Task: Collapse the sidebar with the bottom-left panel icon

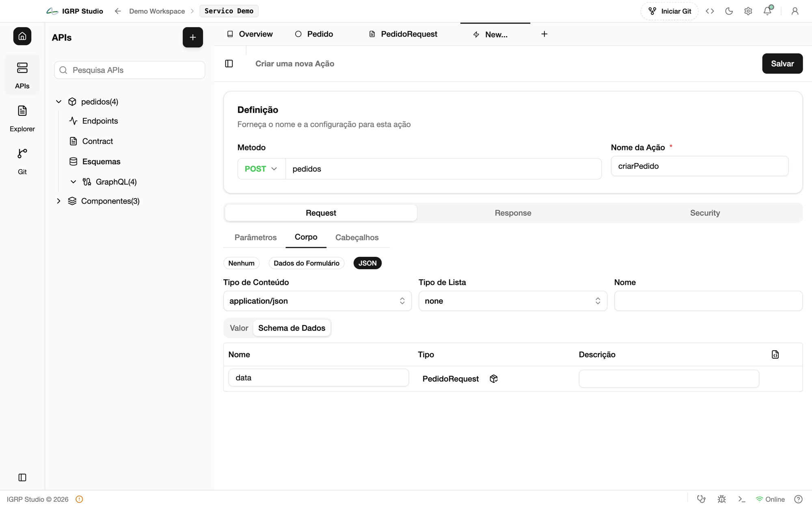Action: (x=22, y=478)
